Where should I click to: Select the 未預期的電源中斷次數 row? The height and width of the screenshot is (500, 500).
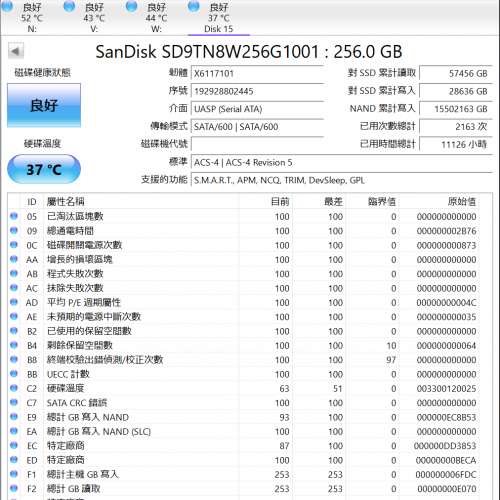pyautogui.click(x=244, y=317)
